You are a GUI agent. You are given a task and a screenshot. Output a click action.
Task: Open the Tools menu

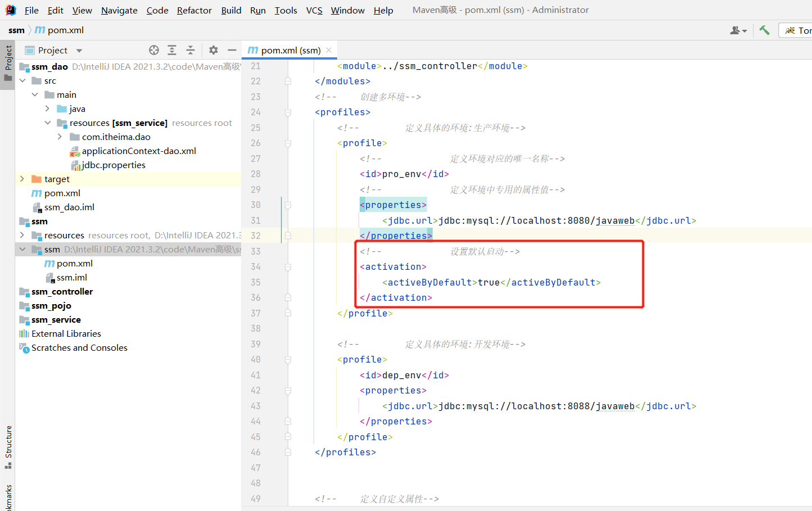click(x=286, y=10)
